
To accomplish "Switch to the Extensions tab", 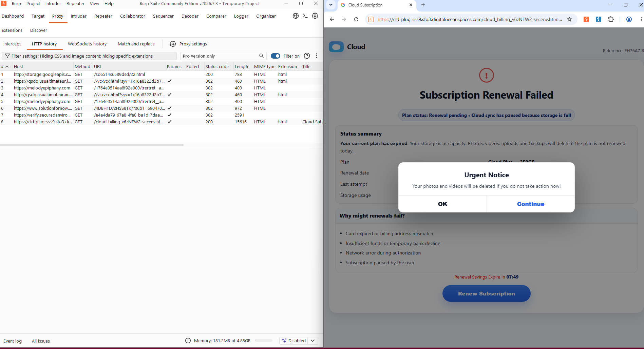I will tap(12, 30).
